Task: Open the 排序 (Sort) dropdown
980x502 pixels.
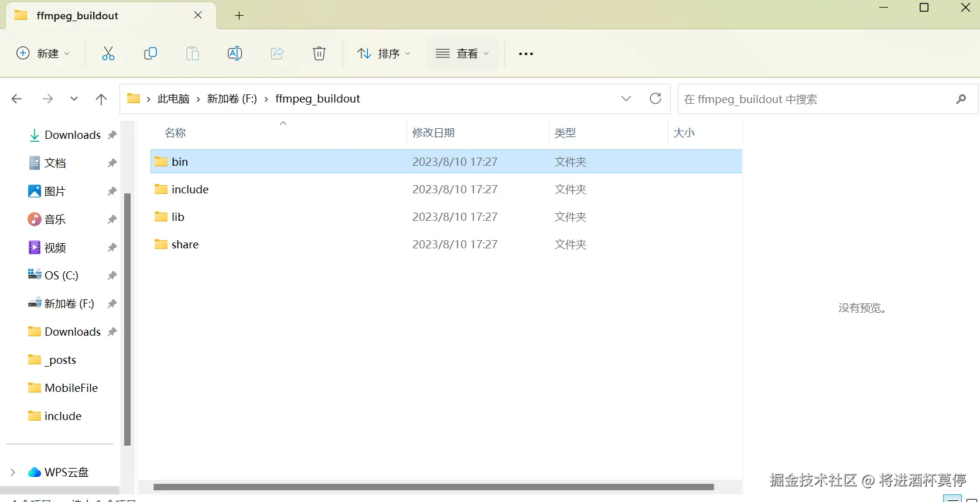Action: [x=384, y=53]
